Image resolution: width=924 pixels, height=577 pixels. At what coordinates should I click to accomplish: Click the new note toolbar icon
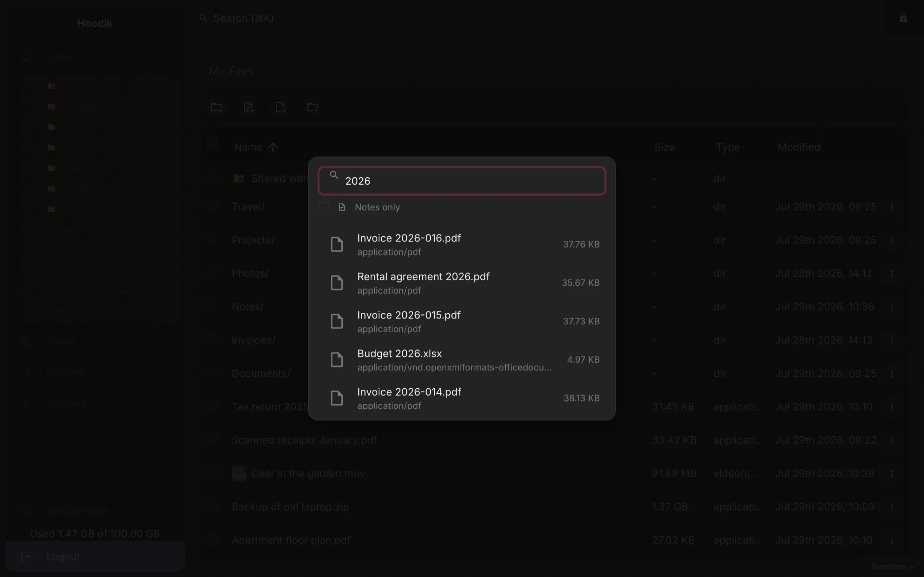point(248,108)
